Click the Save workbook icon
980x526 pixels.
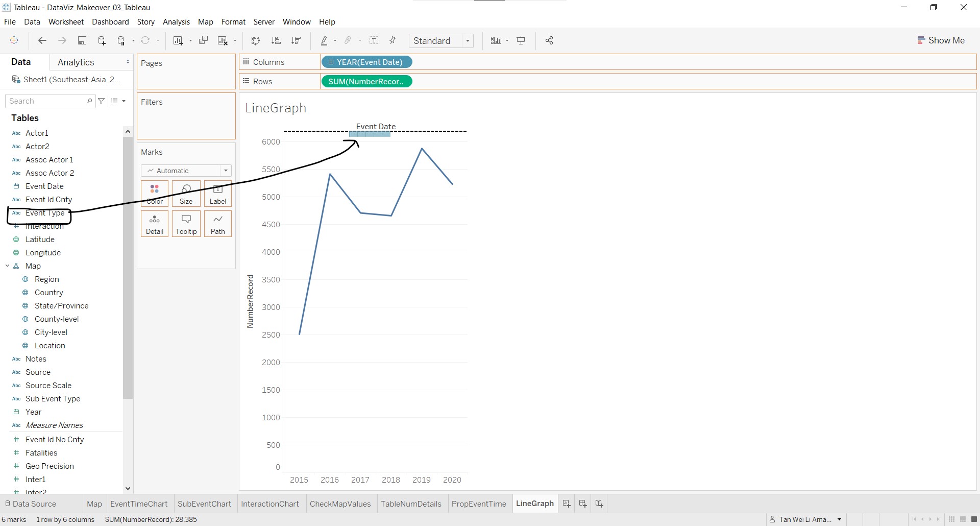click(x=82, y=41)
